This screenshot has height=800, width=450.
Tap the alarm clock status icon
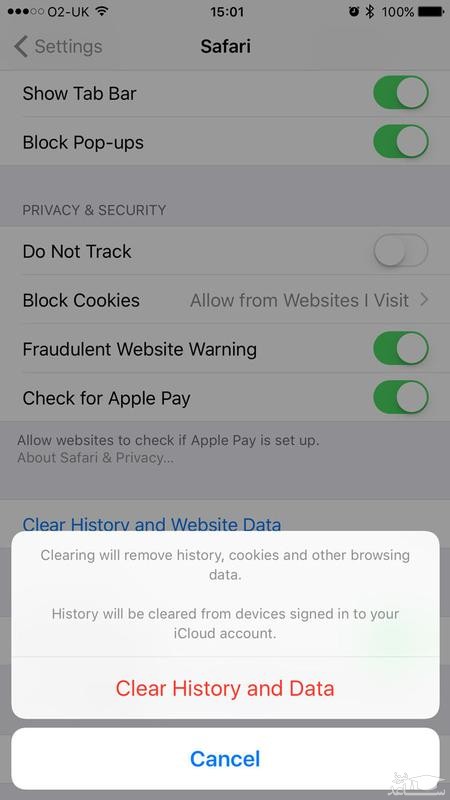coord(354,11)
